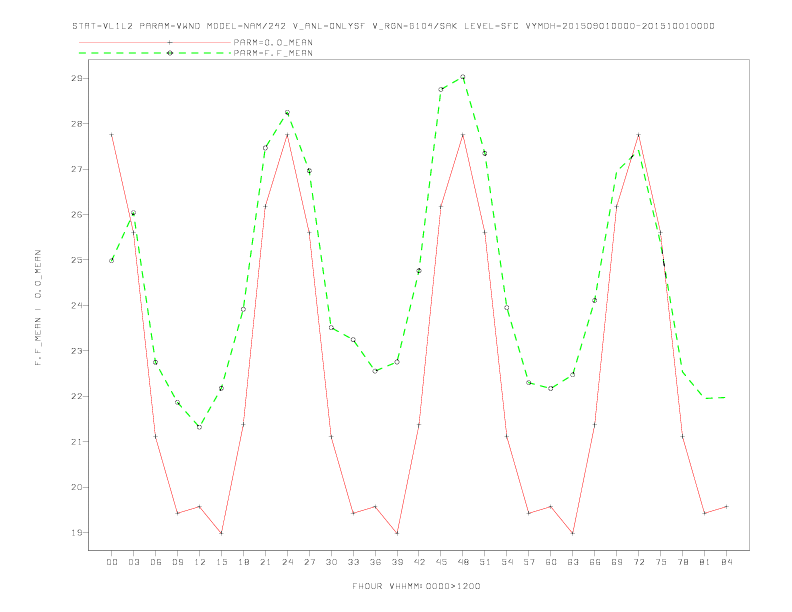Click y-axis tick label 28
Image resolution: width=792 pixels, height=612 pixels.
[77, 124]
